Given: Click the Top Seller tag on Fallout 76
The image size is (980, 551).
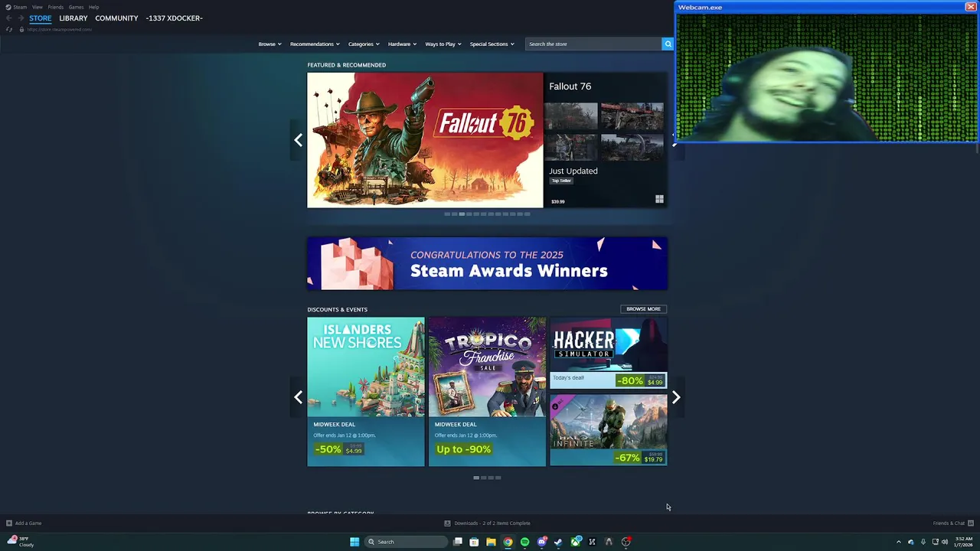Looking at the screenshot, I should 561,181.
